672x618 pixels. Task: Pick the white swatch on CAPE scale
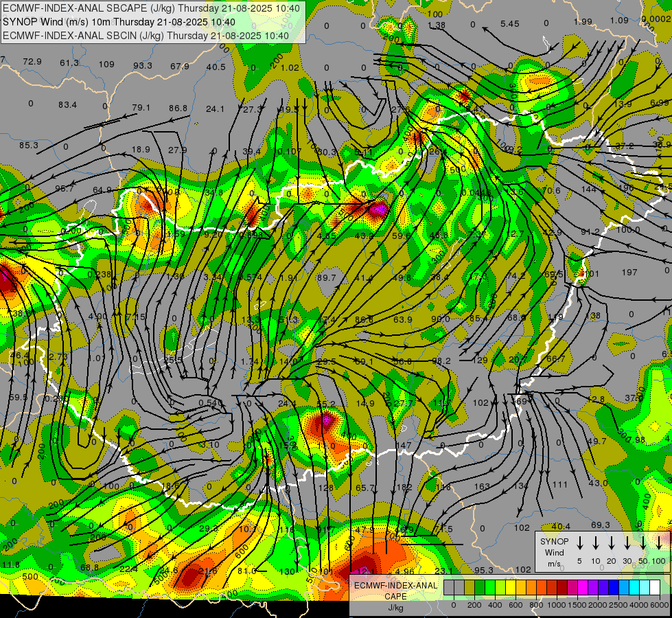(654, 588)
